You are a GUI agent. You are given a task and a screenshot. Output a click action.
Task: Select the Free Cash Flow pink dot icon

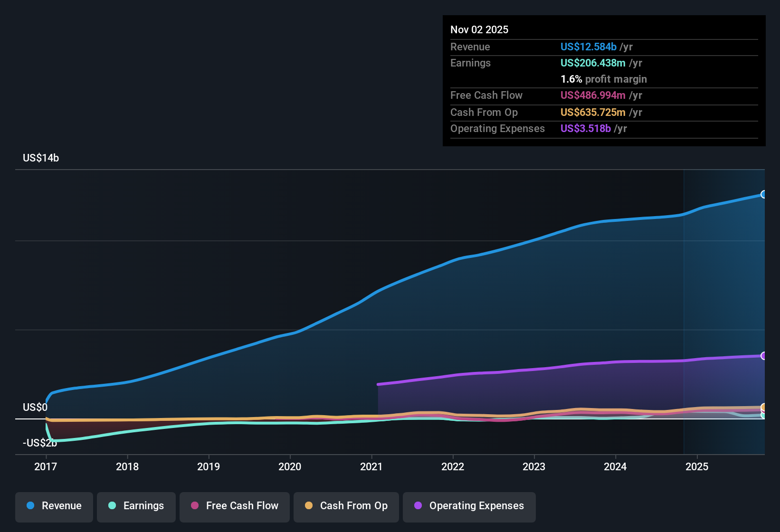pos(194,506)
